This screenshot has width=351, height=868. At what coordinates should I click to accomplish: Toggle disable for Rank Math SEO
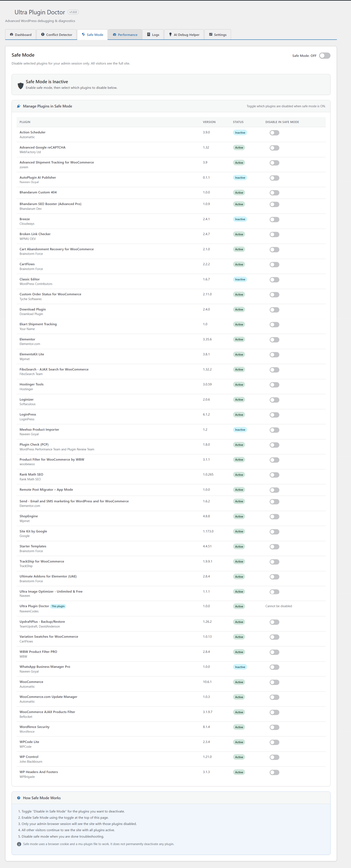pyautogui.click(x=274, y=475)
